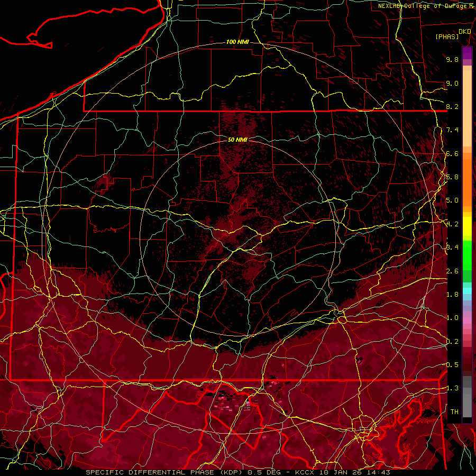Image resolution: width=476 pixels, height=476 pixels.
Task: Click the 1.0 value on color scale
Action: [x=452, y=318]
